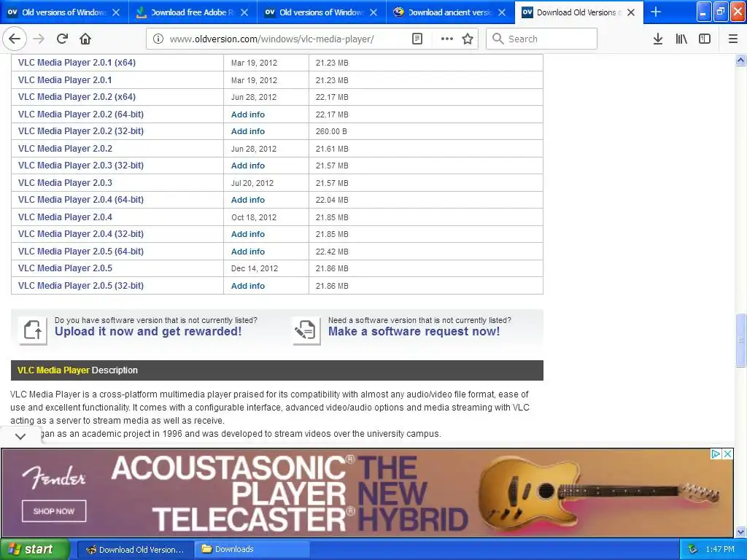This screenshot has height=560, width=747.
Task: Open the Firefox home page icon
Action: pyautogui.click(x=85, y=39)
